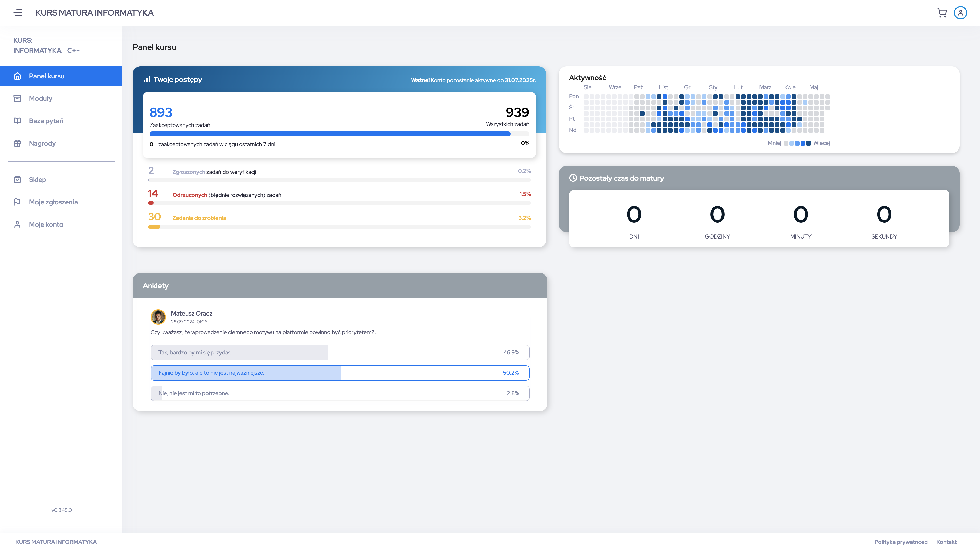Open the hamburger menu icon
980x551 pixels.
[18, 13]
